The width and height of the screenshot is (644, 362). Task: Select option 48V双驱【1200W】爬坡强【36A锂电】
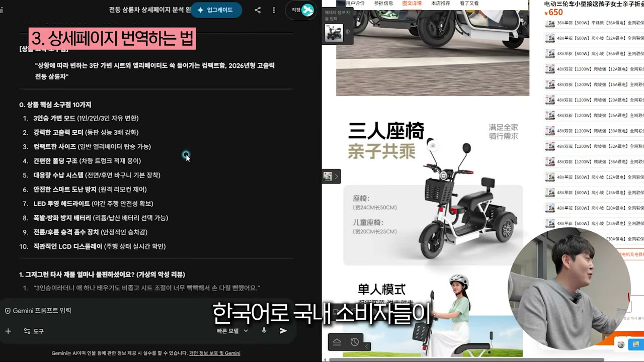pos(594,162)
